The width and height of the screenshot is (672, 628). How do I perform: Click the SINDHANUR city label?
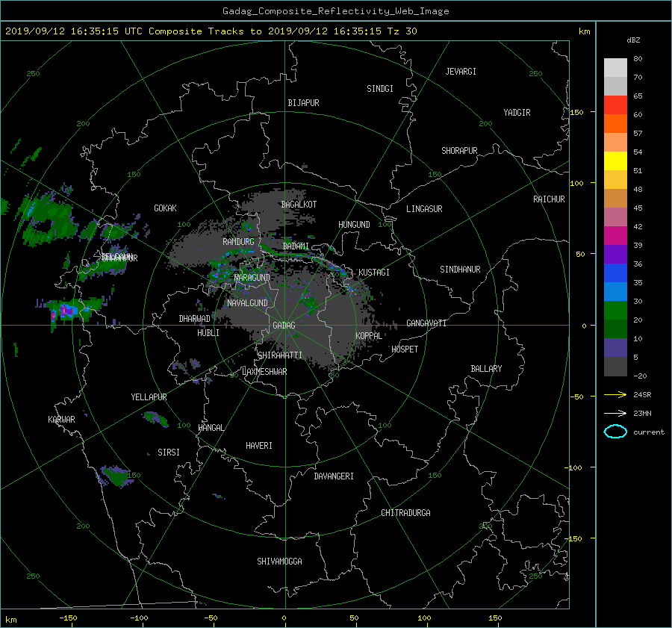coord(460,270)
